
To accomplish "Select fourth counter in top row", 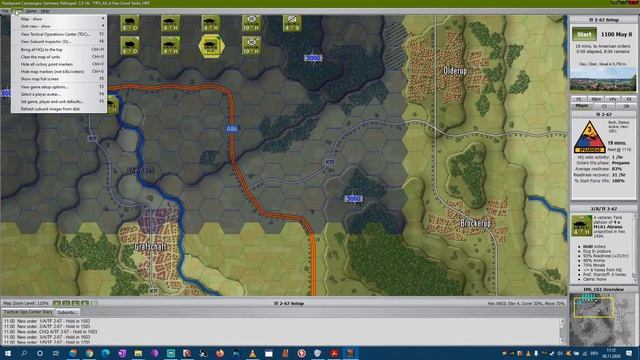I will pyautogui.click(x=251, y=23).
